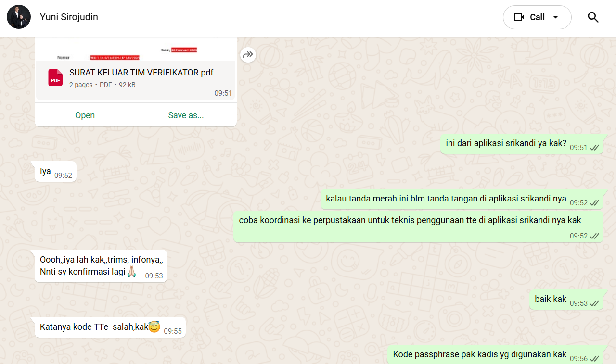Image resolution: width=616 pixels, height=364 pixels.
Task: Click Save as... for the PDF
Action: [x=186, y=115]
